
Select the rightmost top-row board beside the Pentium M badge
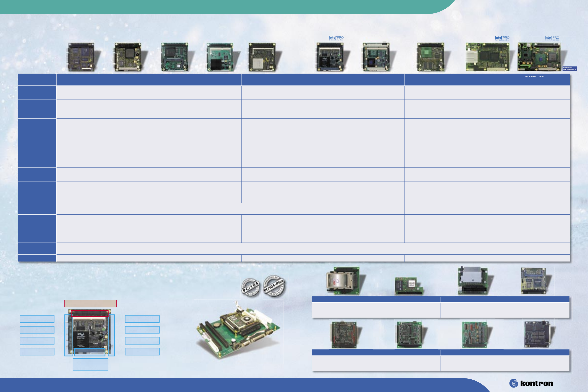(539, 57)
